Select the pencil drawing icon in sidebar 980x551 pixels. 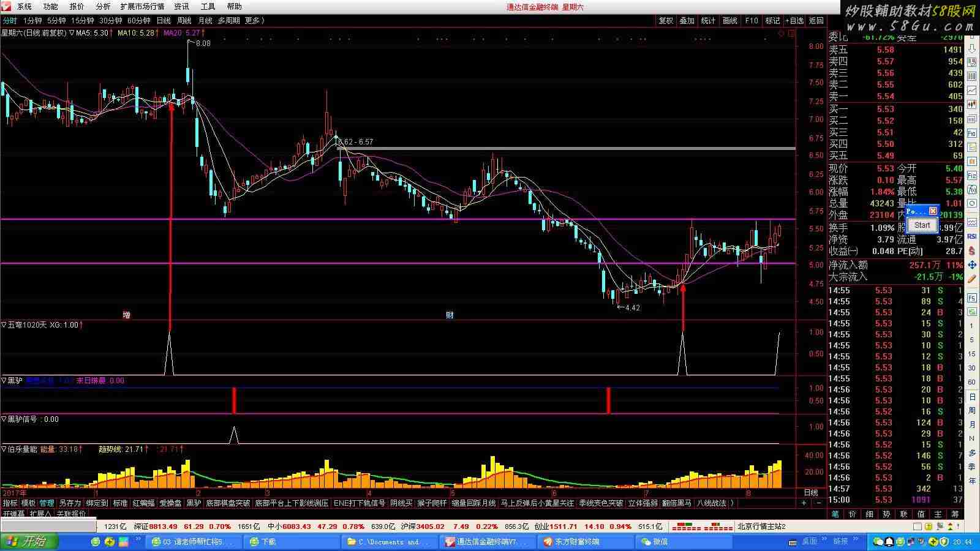click(972, 280)
